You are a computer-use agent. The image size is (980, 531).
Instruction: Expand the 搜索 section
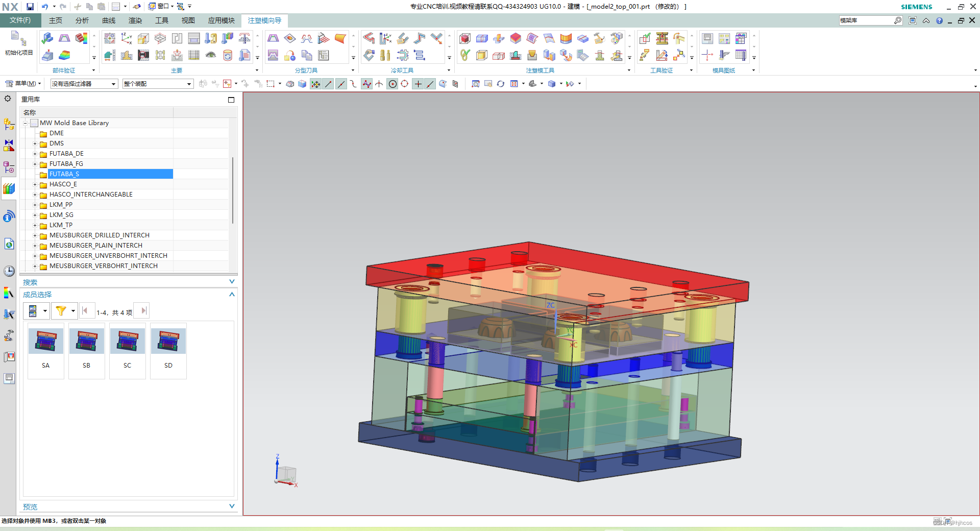pyautogui.click(x=232, y=282)
